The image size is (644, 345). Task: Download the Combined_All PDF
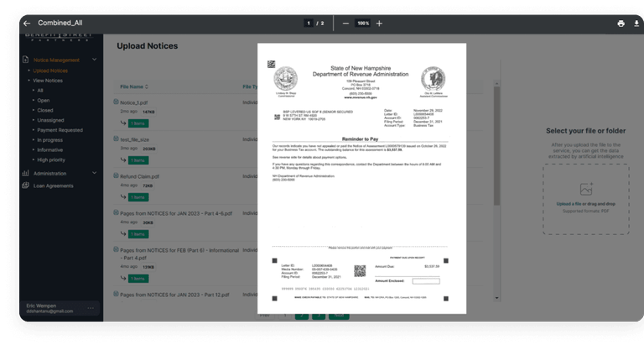(636, 24)
